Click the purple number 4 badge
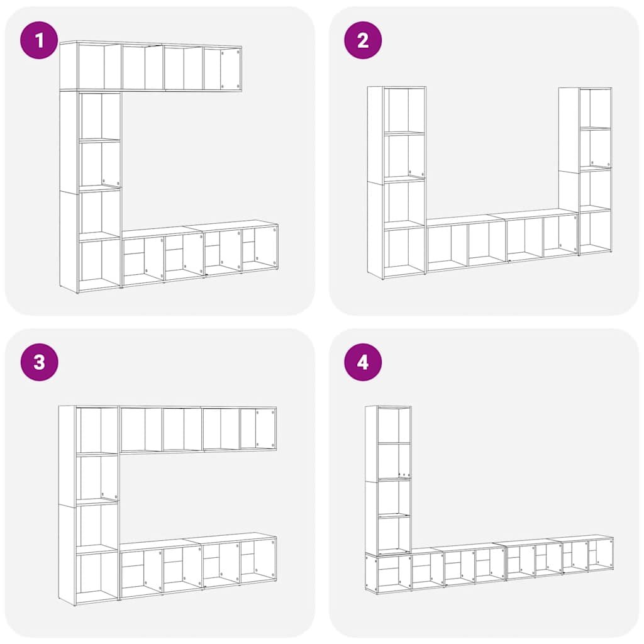This screenshot has width=644, height=644. click(x=363, y=362)
